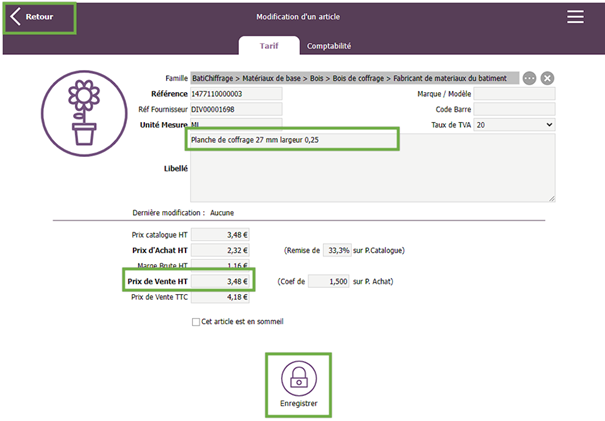Switch to the Comptabilité tab
The height and width of the screenshot is (421, 605).
(329, 46)
